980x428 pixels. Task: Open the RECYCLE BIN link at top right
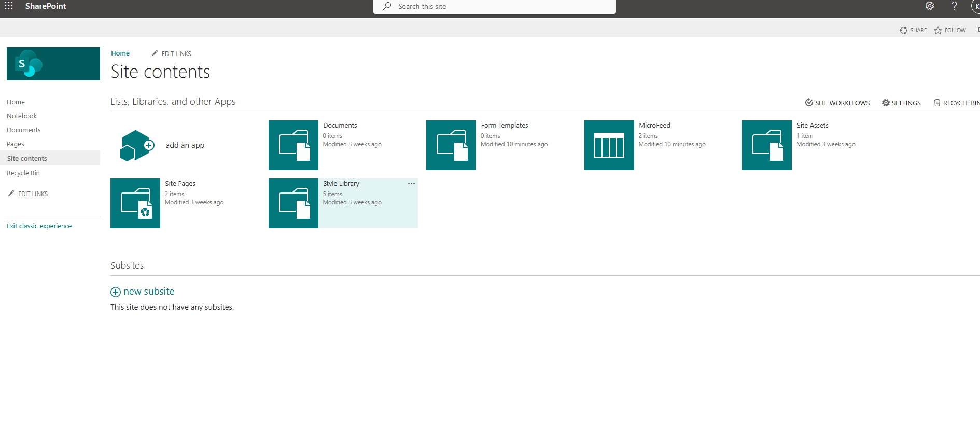[957, 103]
